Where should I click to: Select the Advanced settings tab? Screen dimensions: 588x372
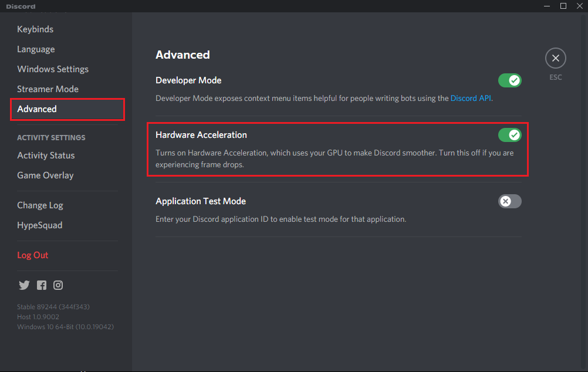point(37,109)
